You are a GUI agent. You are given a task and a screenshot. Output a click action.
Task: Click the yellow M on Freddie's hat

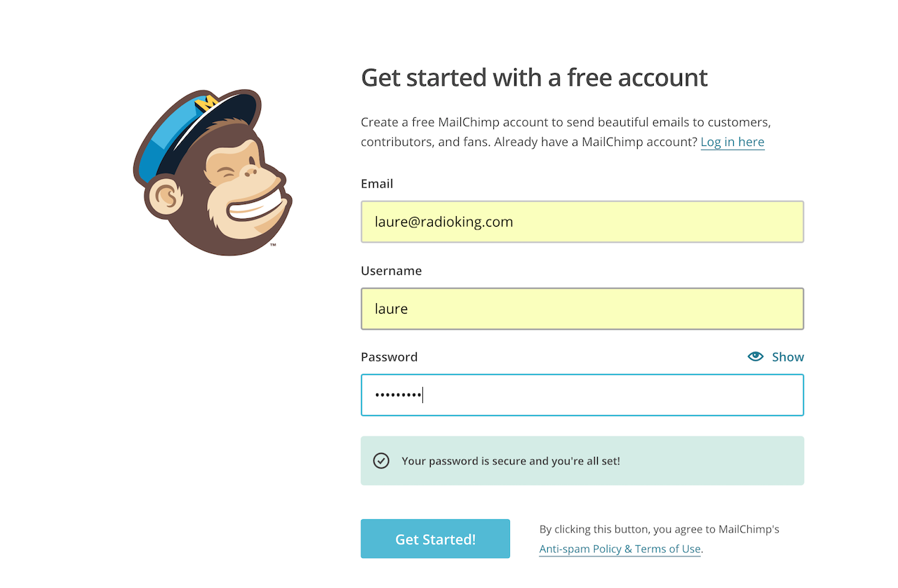coord(206,104)
